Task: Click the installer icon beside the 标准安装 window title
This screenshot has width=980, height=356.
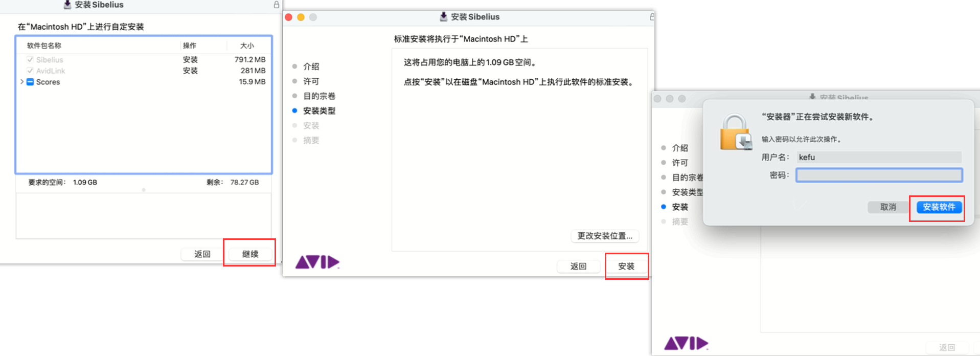Action: coord(443,17)
